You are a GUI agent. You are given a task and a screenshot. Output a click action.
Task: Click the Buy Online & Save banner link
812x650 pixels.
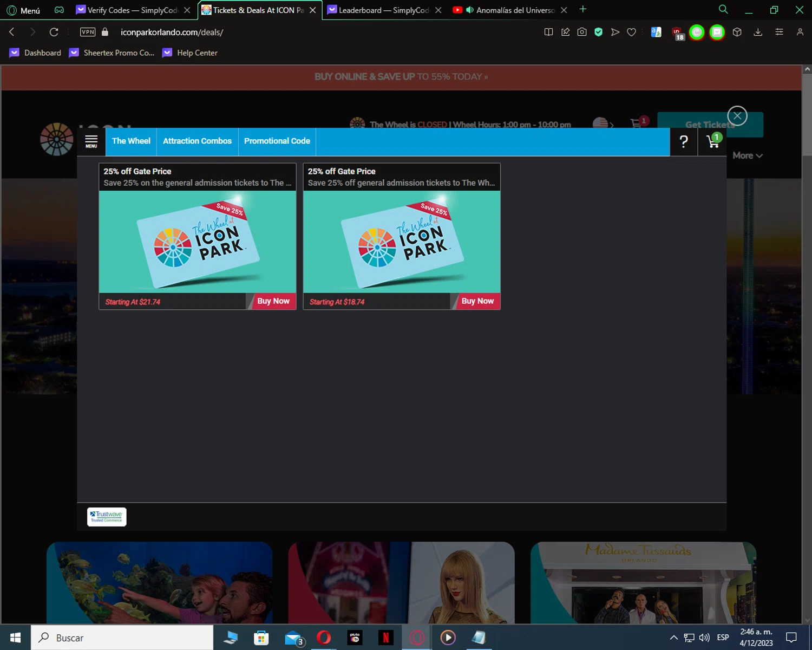(x=401, y=77)
